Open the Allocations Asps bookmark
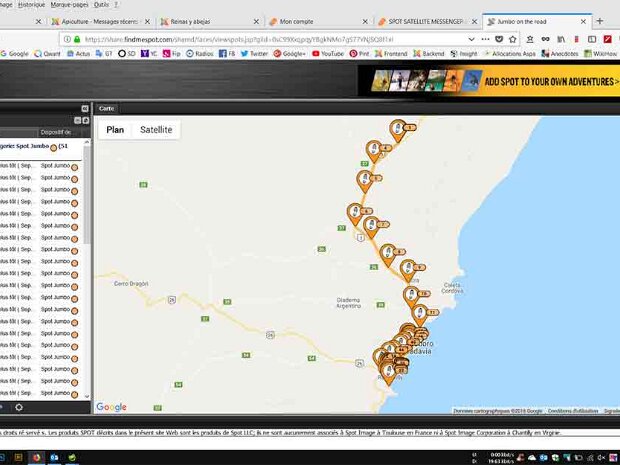Screen dimensions: 620x465 [510, 53]
